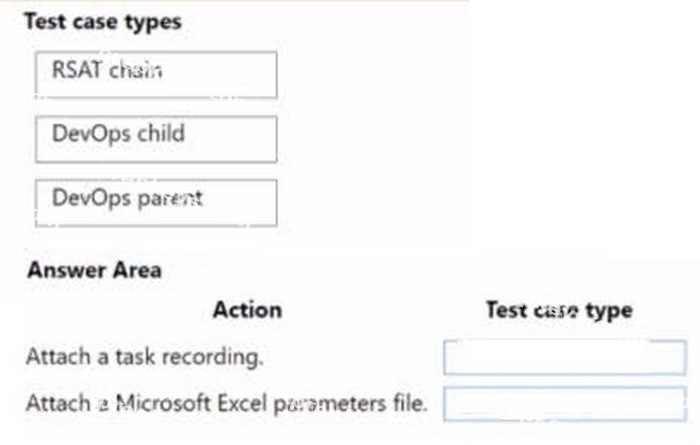Click the word recording in first action
This screenshot has height=445, width=700.
212,358
